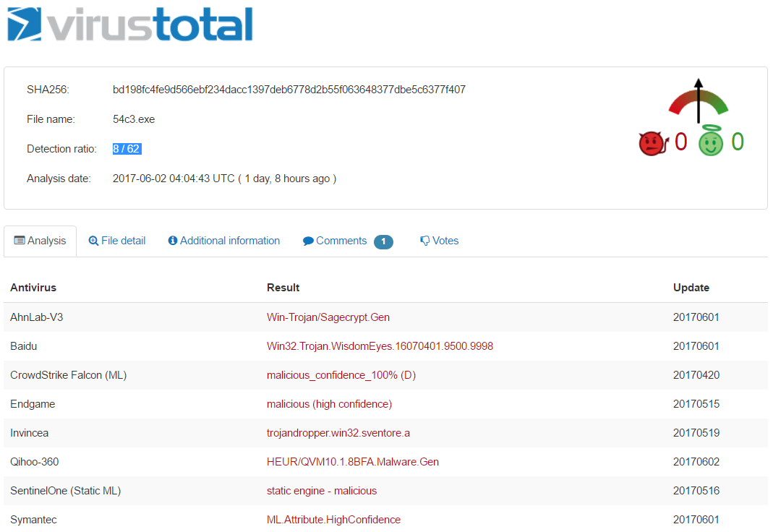Click the Invincea update date 20170519
773x532 pixels.
tap(696, 433)
